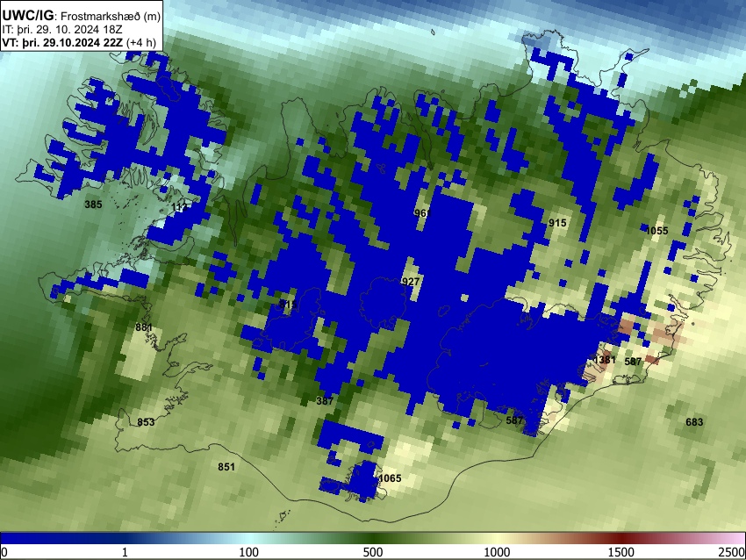Click the 1000 tick label on the color scale
This screenshot has width=746, height=560.
[x=497, y=552]
